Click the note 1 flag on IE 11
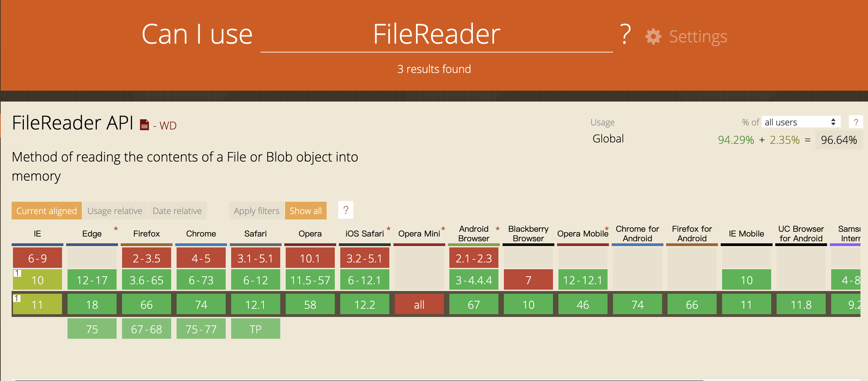 tap(17, 299)
